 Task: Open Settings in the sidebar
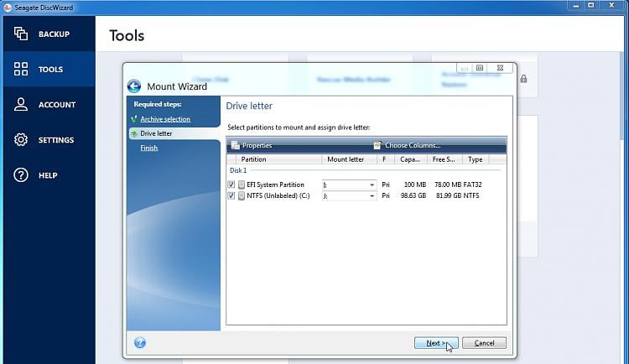click(x=49, y=140)
